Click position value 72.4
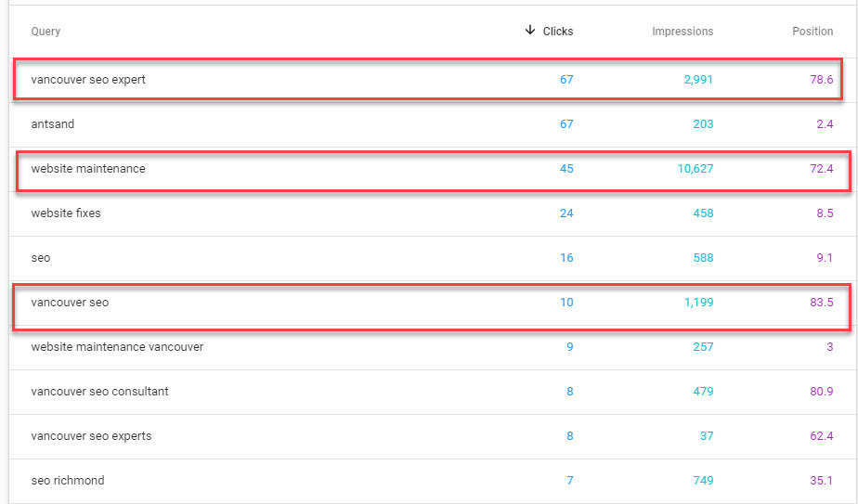 tap(822, 169)
